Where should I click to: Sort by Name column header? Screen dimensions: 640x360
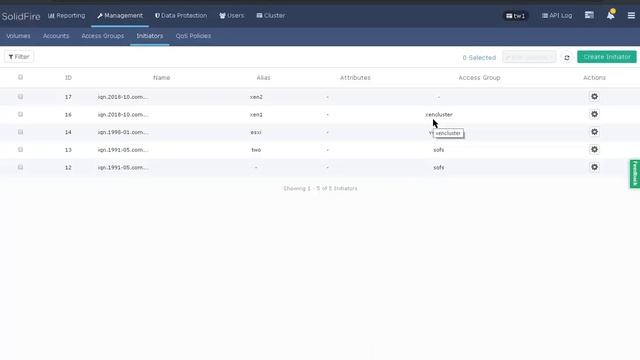tap(162, 78)
